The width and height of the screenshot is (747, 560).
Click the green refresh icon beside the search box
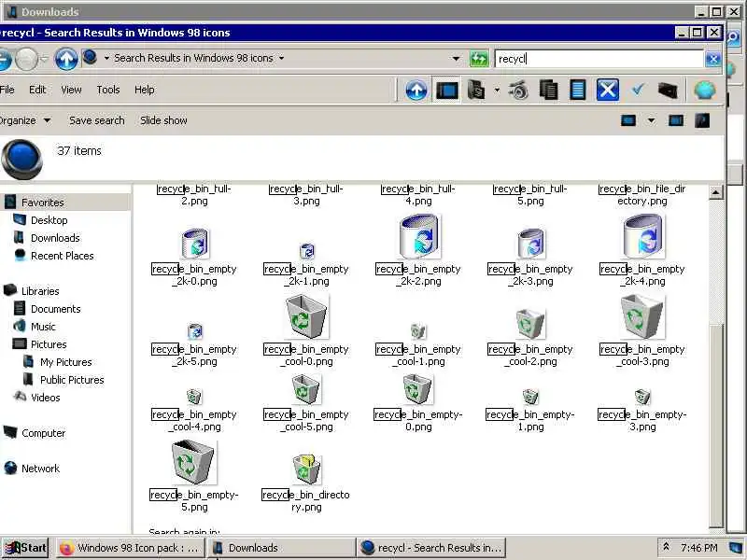pyautogui.click(x=479, y=59)
